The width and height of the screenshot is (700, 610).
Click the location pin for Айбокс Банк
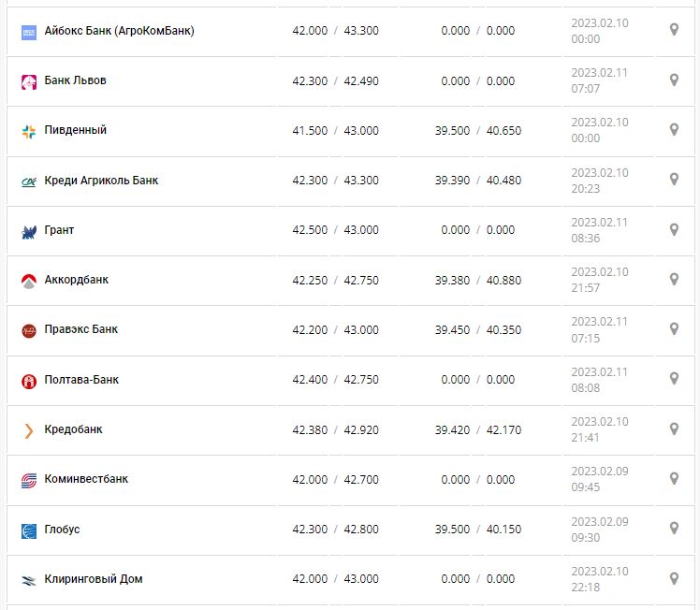pyautogui.click(x=673, y=30)
